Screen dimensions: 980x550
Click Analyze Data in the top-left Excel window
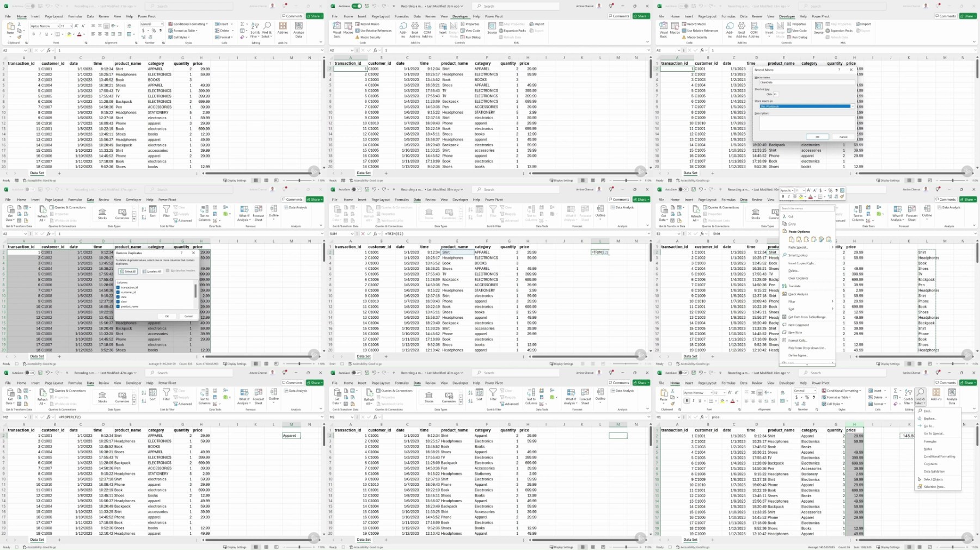pyautogui.click(x=298, y=29)
